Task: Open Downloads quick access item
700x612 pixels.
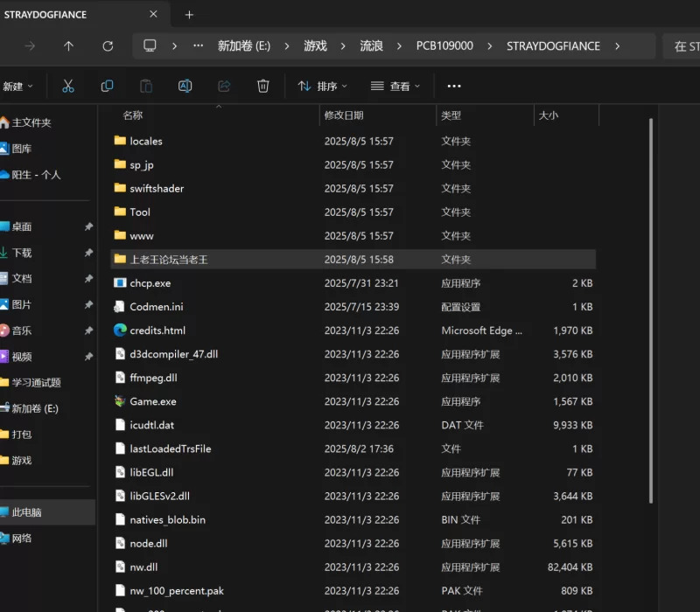Action: coord(17,253)
